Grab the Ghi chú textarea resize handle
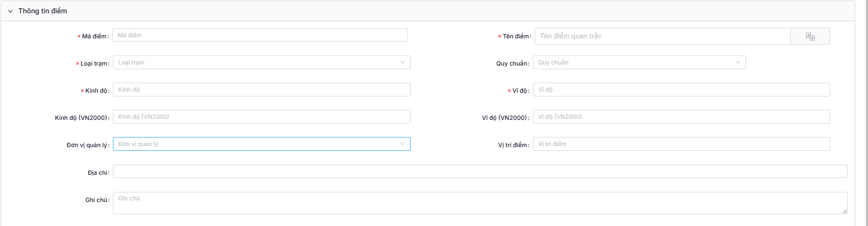868x226 pixels. (845, 212)
